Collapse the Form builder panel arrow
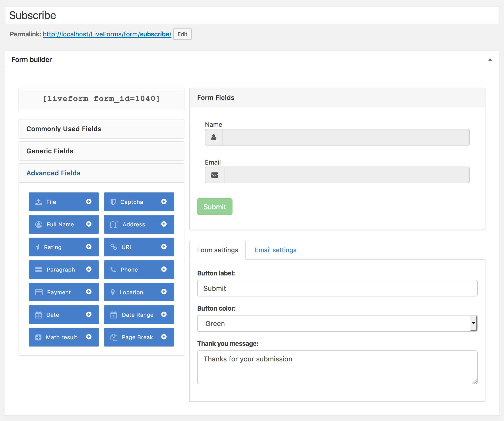Image resolution: width=504 pixels, height=421 pixels. 490,60
